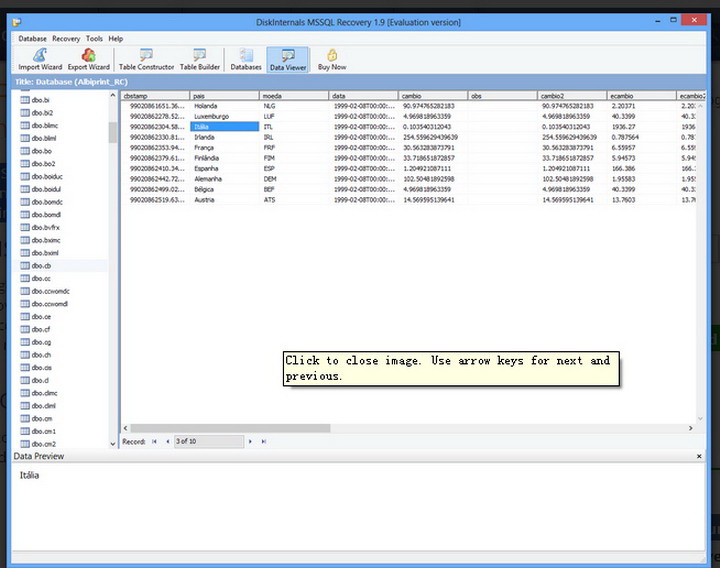The height and width of the screenshot is (568, 720).
Task: Open the Table Builder tool
Action: click(199, 60)
